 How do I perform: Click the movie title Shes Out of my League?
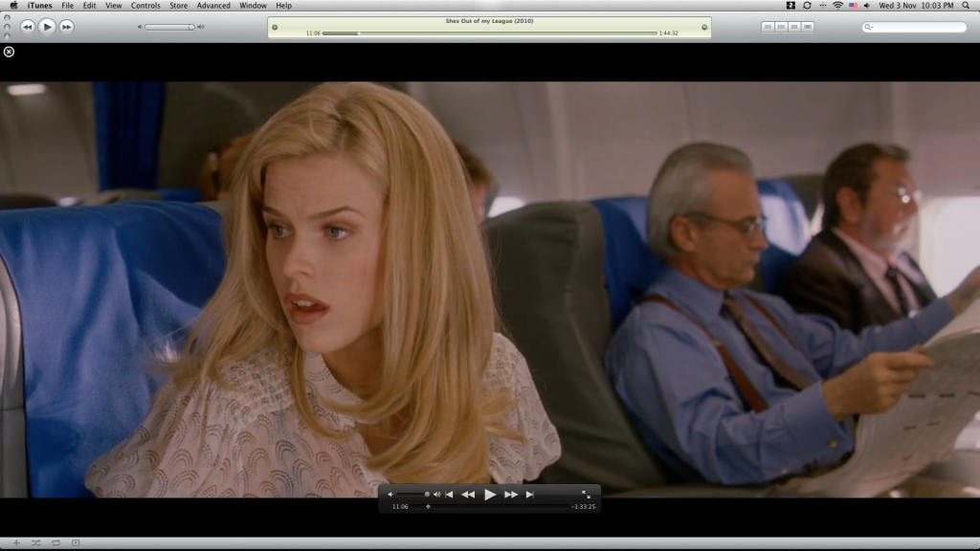pos(489,21)
